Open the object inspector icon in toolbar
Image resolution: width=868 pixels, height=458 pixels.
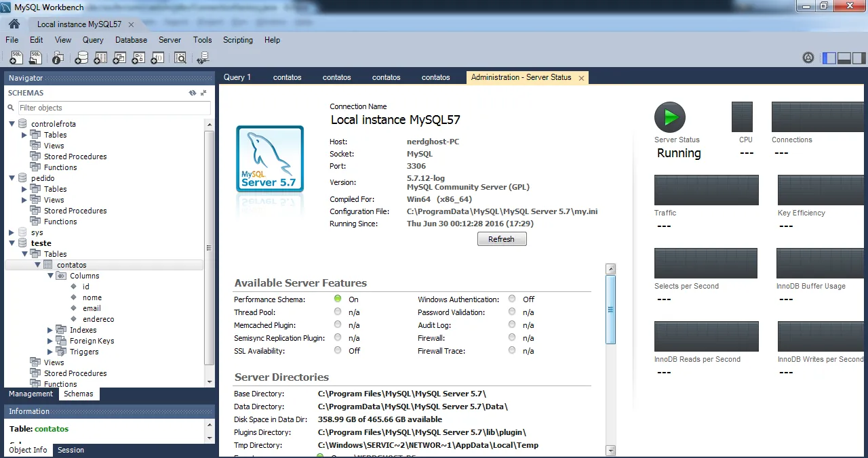pyautogui.click(x=58, y=58)
